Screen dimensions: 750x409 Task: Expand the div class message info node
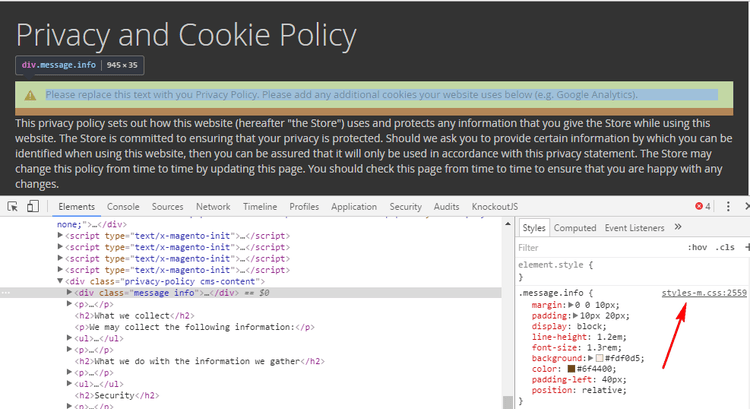(x=70, y=293)
